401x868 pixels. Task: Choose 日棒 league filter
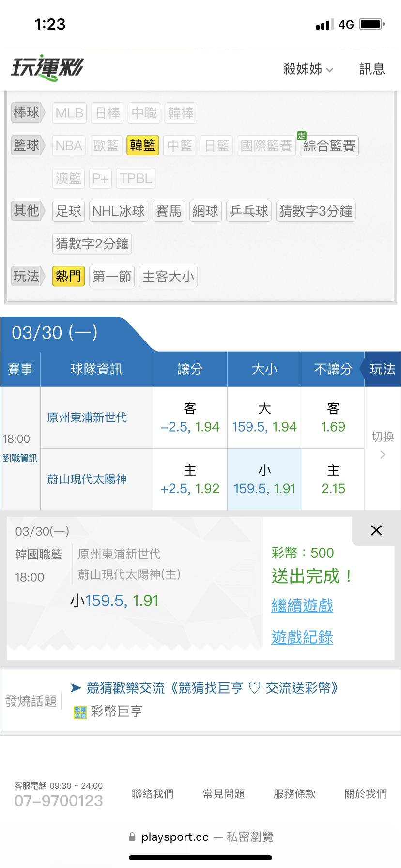[108, 113]
